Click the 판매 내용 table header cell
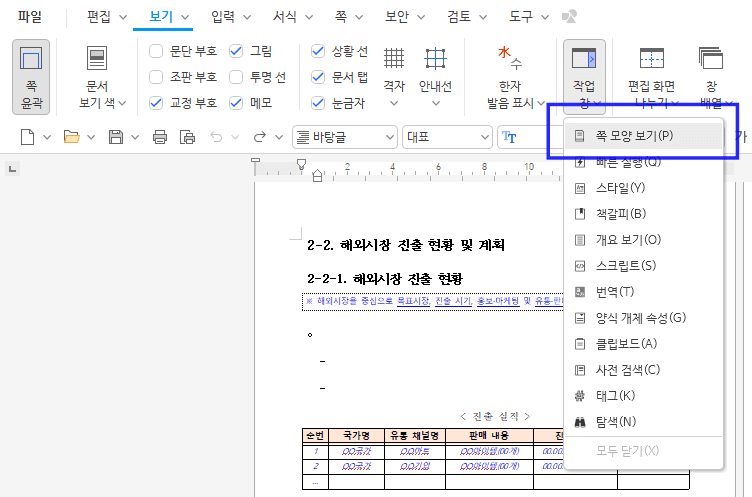The height and width of the screenshot is (497, 752). [x=489, y=436]
